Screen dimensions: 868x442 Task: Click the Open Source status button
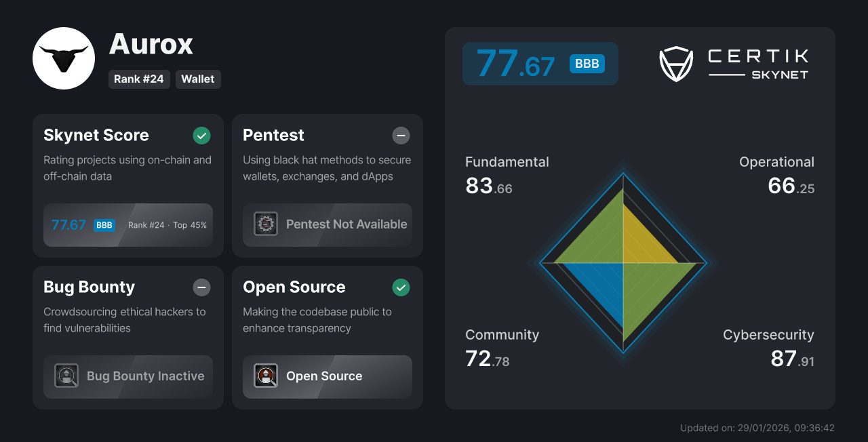click(327, 376)
